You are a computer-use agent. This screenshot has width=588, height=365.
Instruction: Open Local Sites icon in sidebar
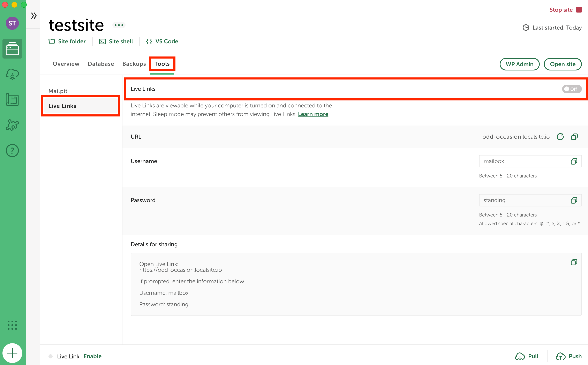(x=12, y=48)
